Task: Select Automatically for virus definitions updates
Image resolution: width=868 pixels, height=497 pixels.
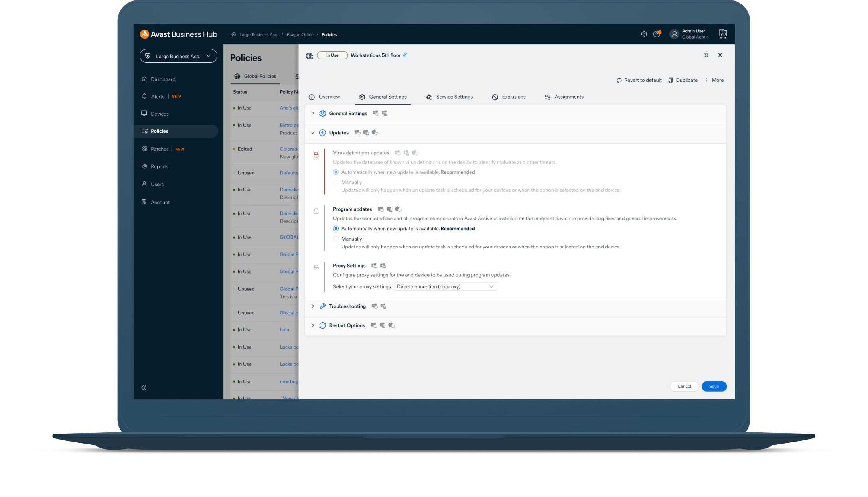Action: coord(336,172)
